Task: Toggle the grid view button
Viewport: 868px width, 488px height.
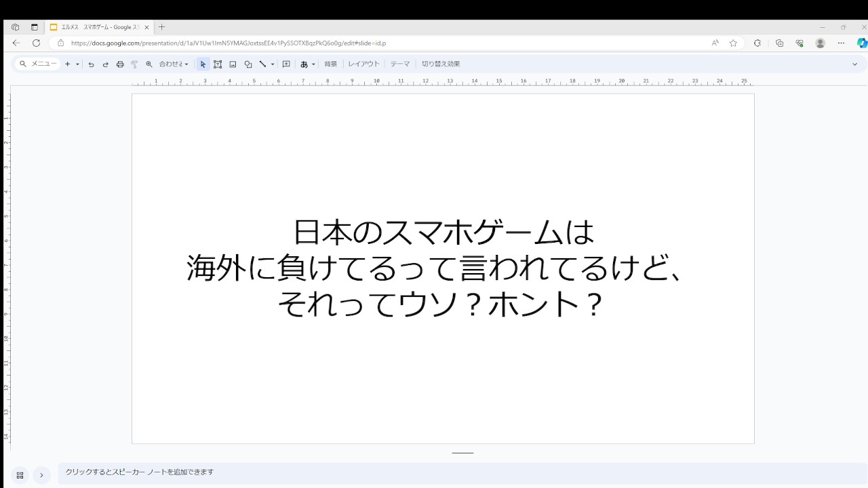Action: coord(20,475)
